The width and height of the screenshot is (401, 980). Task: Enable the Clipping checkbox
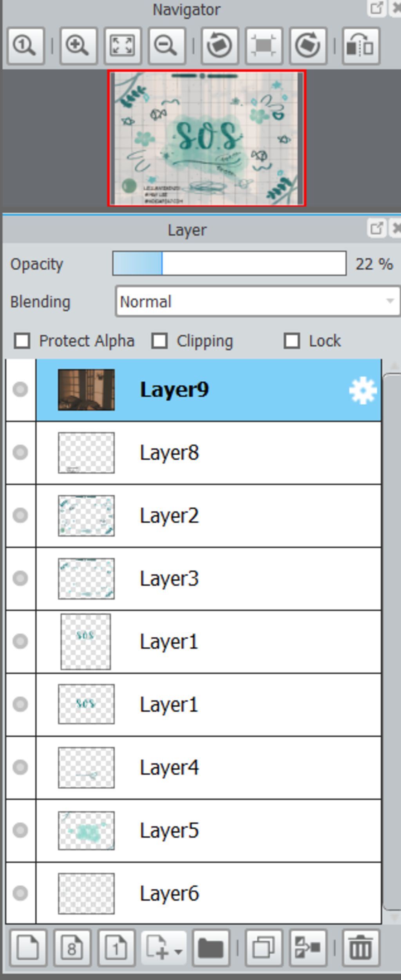click(x=159, y=341)
